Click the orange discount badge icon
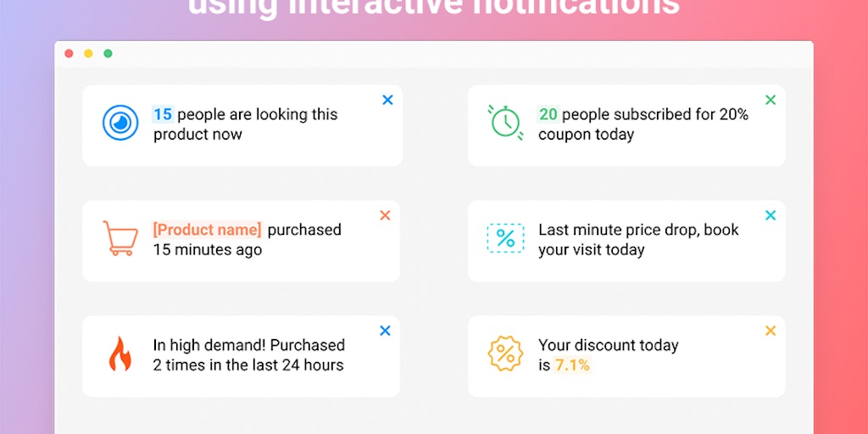This screenshot has width=868, height=434. 505,353
